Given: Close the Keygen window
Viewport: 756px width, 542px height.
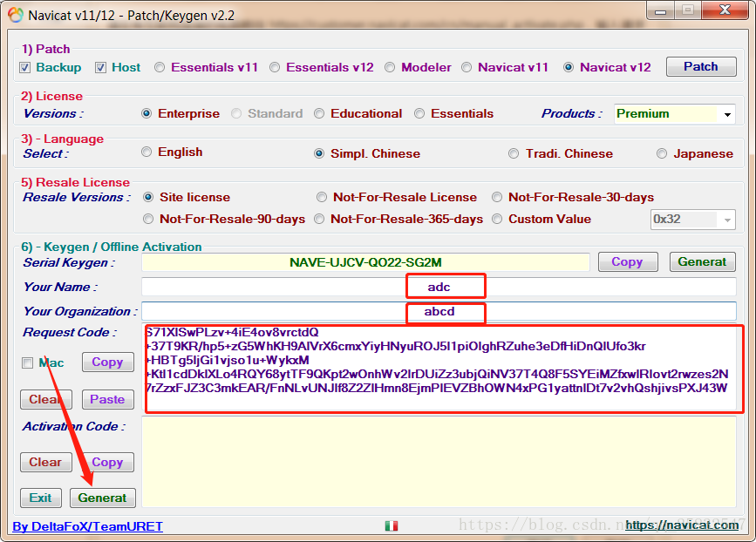Looking at the screenshot, I should pyautogui.click(x=725, y=10).
